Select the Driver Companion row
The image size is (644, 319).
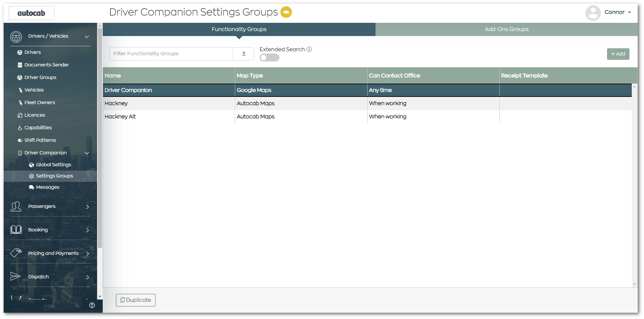point(367,90)
